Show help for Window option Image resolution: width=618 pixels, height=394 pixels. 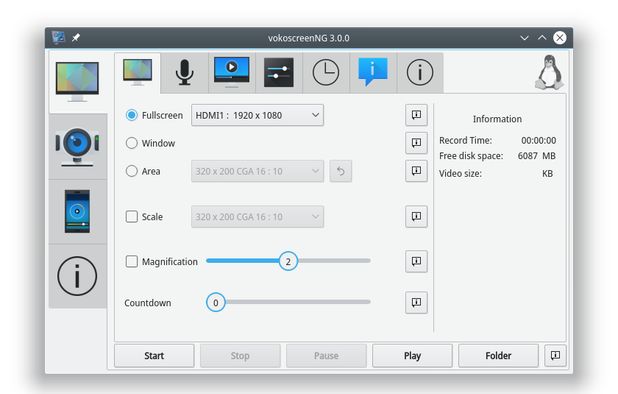(x=416, y=143)
